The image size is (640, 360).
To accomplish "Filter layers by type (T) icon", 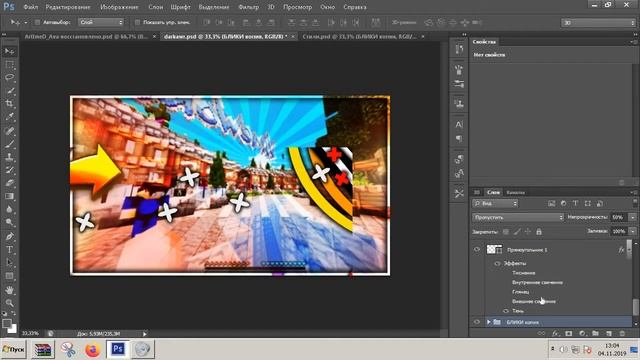I will tap(575, 203).
